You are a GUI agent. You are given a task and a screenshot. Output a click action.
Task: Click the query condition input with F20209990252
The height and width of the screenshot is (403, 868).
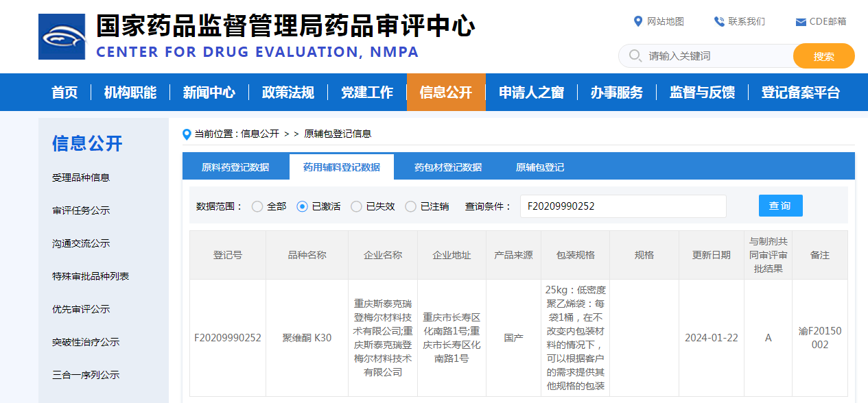[623, 206]
